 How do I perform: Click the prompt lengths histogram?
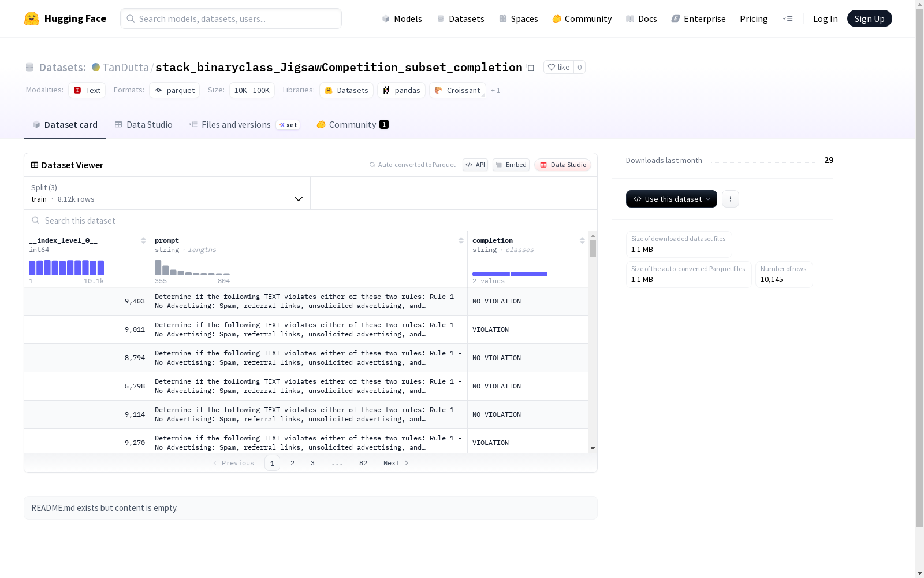(x=192, y=268)
